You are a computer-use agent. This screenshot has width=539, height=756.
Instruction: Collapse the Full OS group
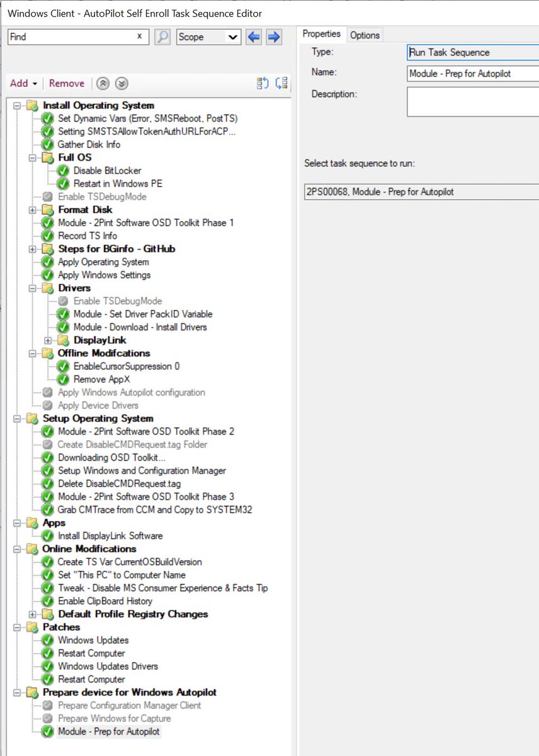click(33, 157)
